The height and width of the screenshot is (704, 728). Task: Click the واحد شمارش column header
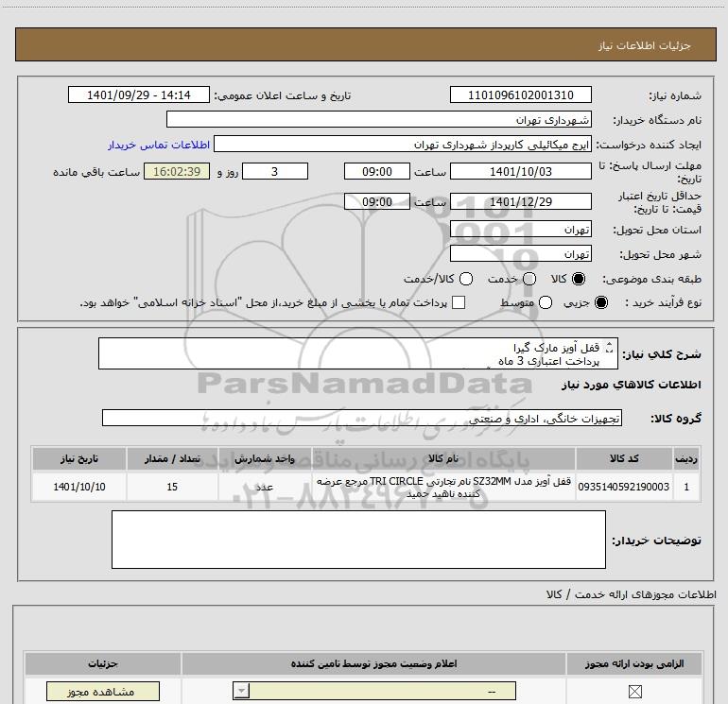(264, 458)
